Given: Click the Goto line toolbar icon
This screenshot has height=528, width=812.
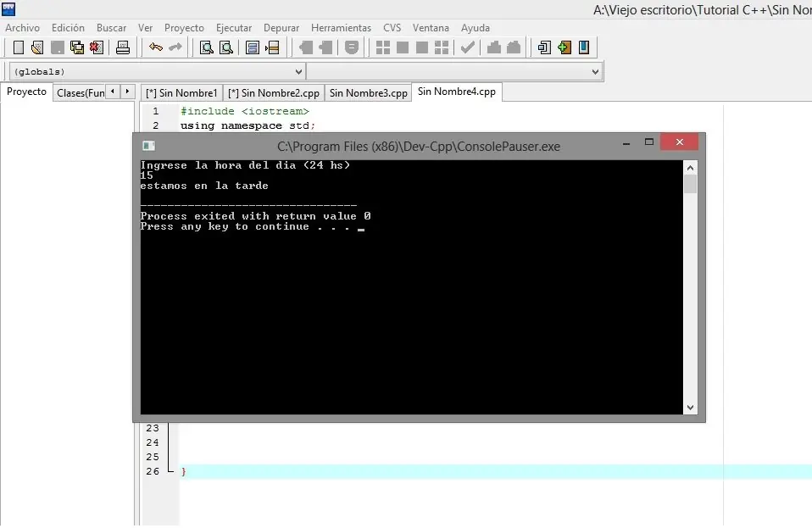Looking at the screenshot, I should click(x=272, y=47).
